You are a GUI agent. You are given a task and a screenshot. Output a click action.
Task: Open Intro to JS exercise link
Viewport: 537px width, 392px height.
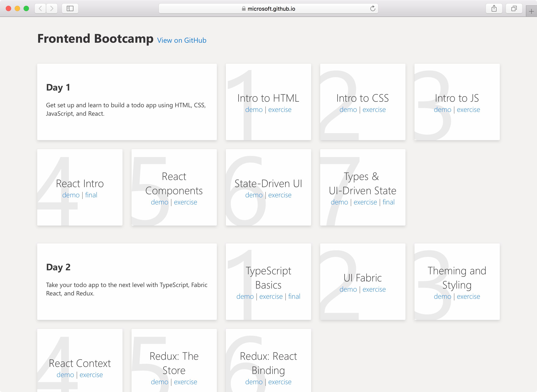pos(468,110)
